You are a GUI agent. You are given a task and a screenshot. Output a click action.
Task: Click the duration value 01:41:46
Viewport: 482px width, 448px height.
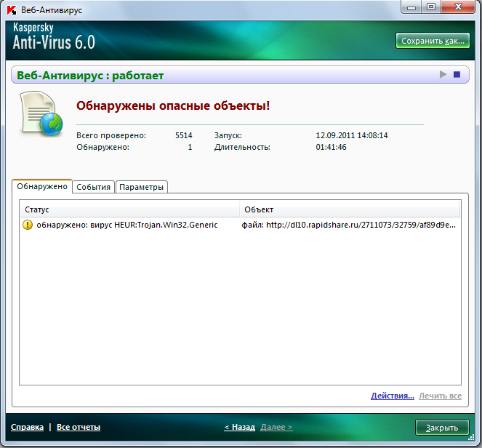pyautogui.click(x=331, y=147)
